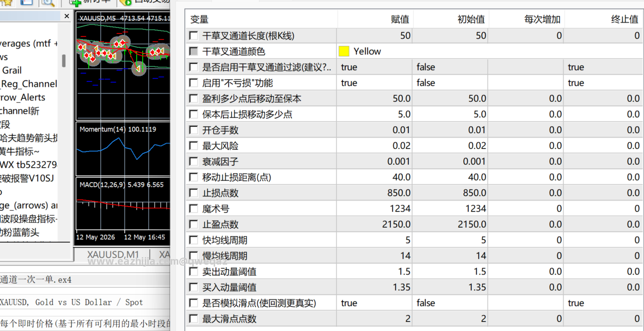Tick the 干草叉通道颜色 checkbox
The image size is (644, 331).
pos(194,51)
